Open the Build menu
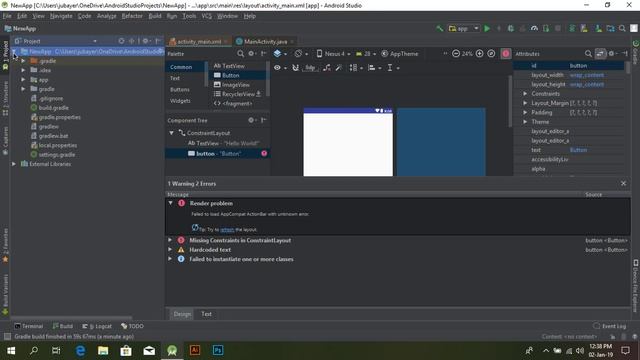This screenshot has height=360, width=640. pos(155,16)
